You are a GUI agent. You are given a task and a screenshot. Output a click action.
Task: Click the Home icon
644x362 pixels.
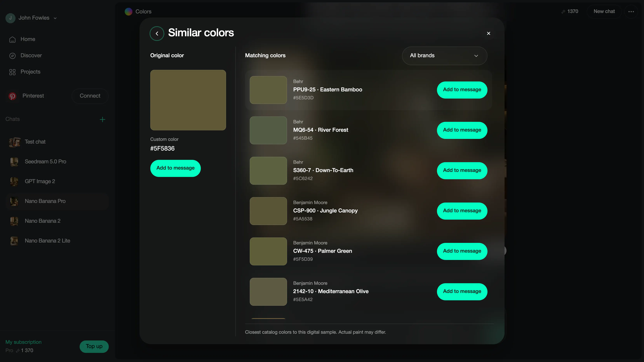pyautogui.click(x=12, y=39)
